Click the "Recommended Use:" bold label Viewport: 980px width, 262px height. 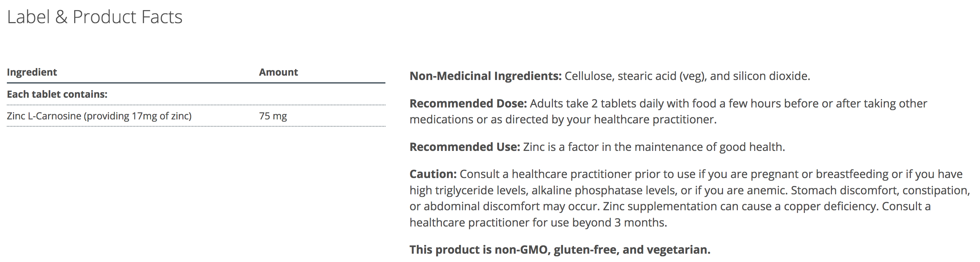[x=465, y=147]
